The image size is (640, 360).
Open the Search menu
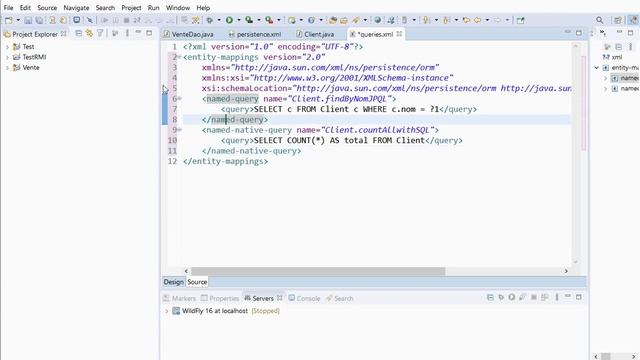105,8
